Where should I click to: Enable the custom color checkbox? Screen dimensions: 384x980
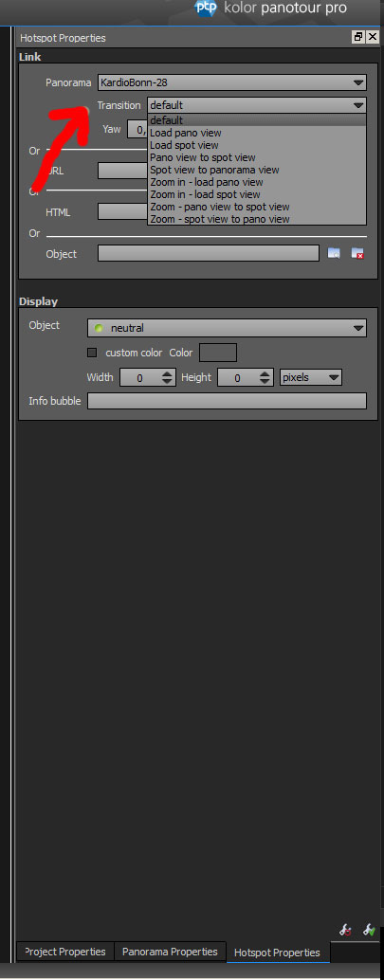(93, 353)
